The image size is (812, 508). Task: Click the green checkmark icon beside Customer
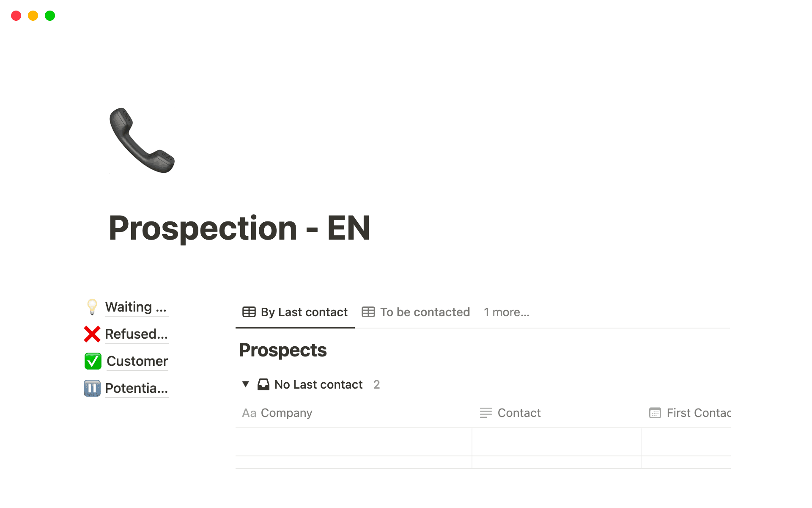92,361
